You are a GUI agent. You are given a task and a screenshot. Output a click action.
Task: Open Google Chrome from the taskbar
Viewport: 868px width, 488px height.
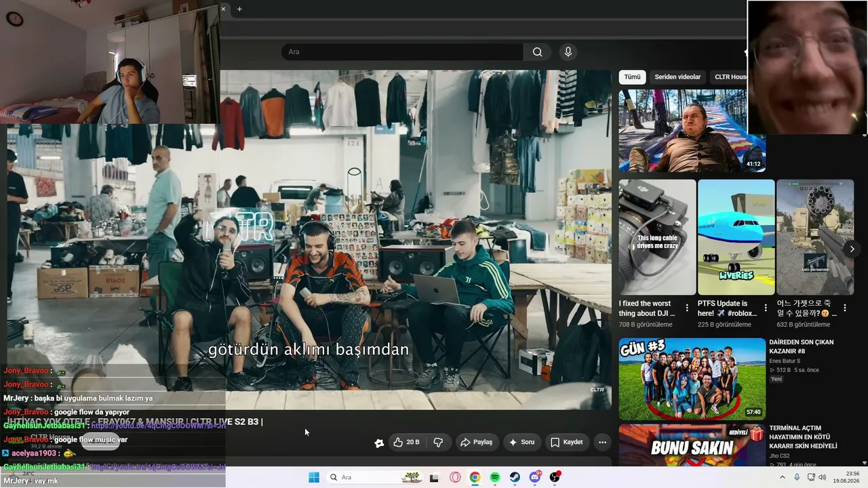coord(475,477)
